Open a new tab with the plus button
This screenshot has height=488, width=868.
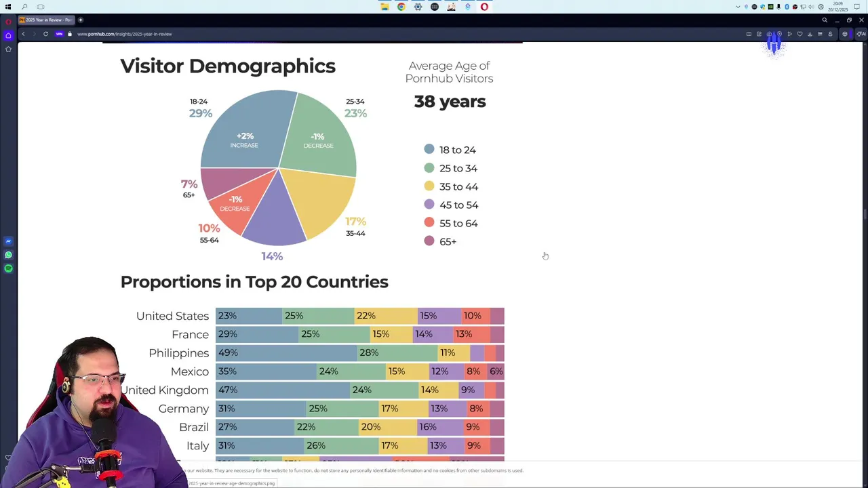click(80, 20)
